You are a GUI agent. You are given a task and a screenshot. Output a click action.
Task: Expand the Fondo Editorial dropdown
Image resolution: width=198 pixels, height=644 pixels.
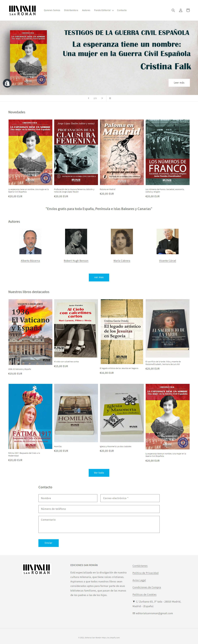pyautogui.click(x=104, y=10)
